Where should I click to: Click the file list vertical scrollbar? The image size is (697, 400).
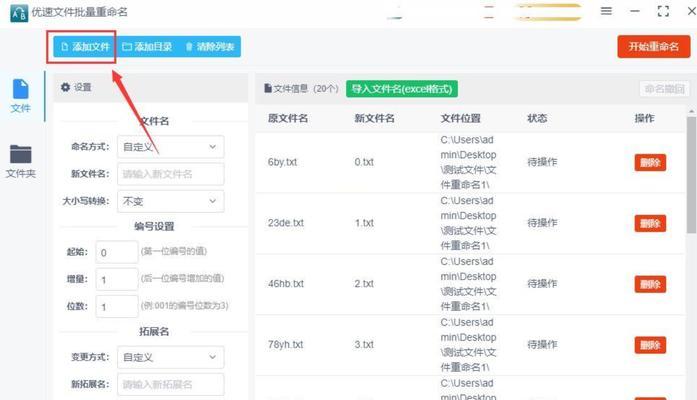[x=691, y=175]
